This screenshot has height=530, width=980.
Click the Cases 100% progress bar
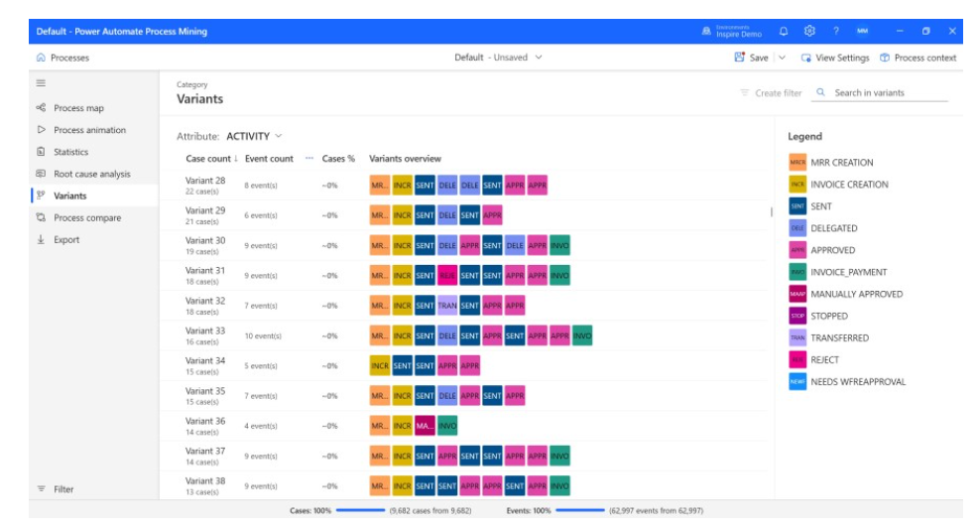(360, 510)
